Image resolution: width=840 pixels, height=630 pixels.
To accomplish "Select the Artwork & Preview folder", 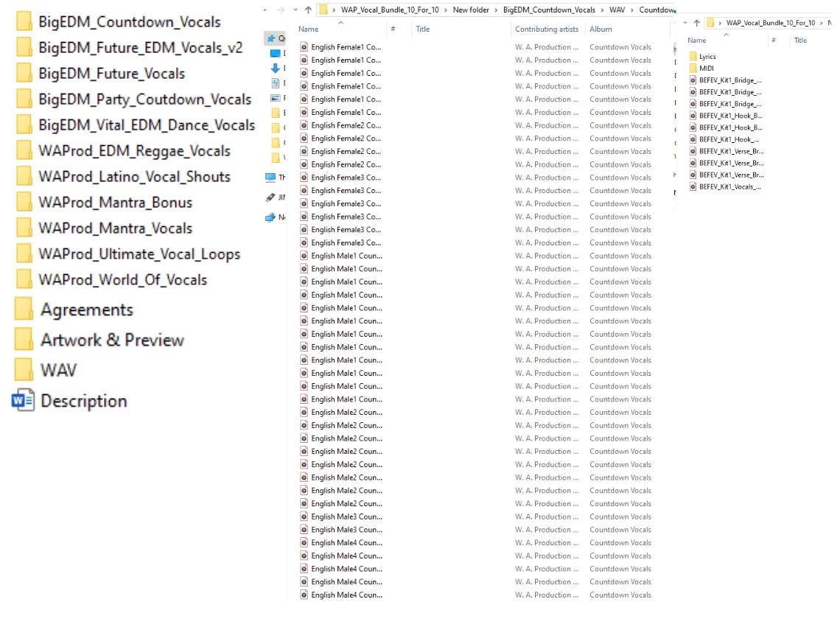I will coord(112,340).
